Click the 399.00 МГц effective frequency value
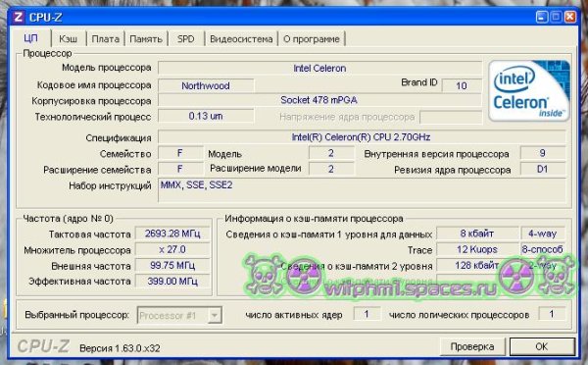Viewport: 588px width, 365px height. click(x=172, y=282)
